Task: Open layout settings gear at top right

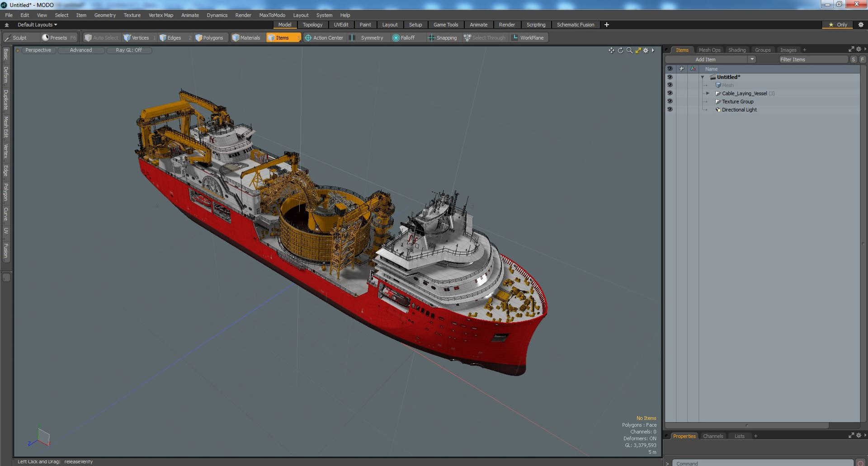Action: [x=861, y=25]
